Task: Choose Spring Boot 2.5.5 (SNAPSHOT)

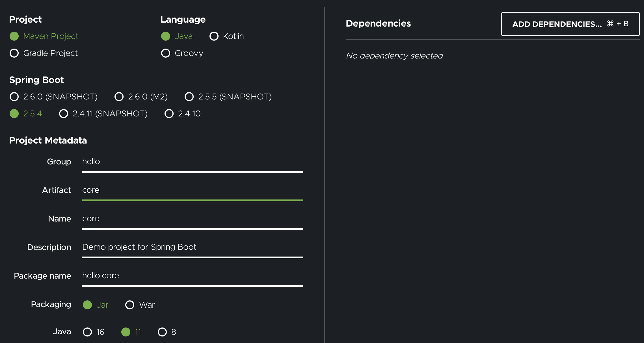Action: coord(189,97)
